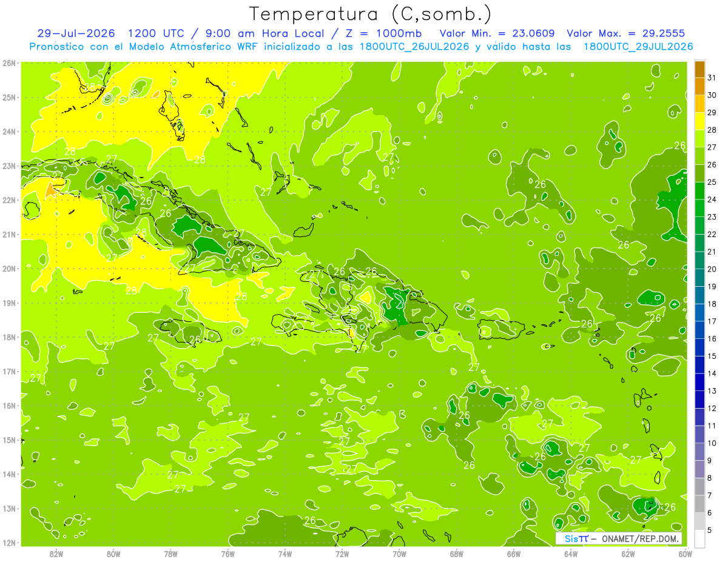Click the "Temperatura (C,somb.)" map title
The height and width of the screenshot is (562, 728).
(371, 15)
